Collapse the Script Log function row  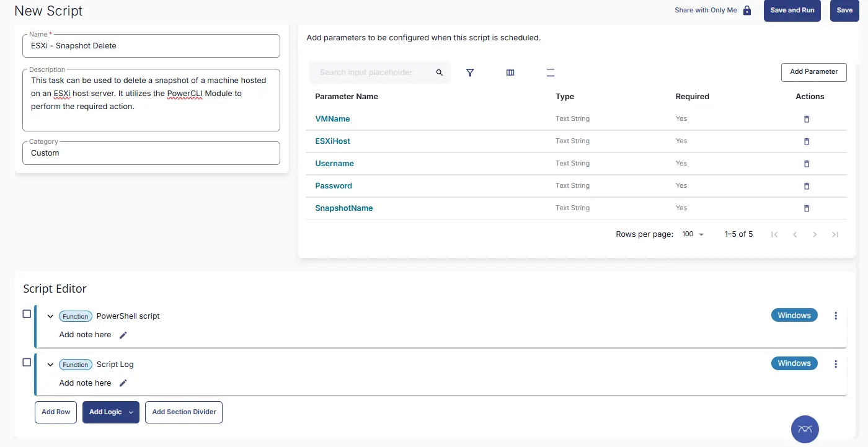pos(51,365)
